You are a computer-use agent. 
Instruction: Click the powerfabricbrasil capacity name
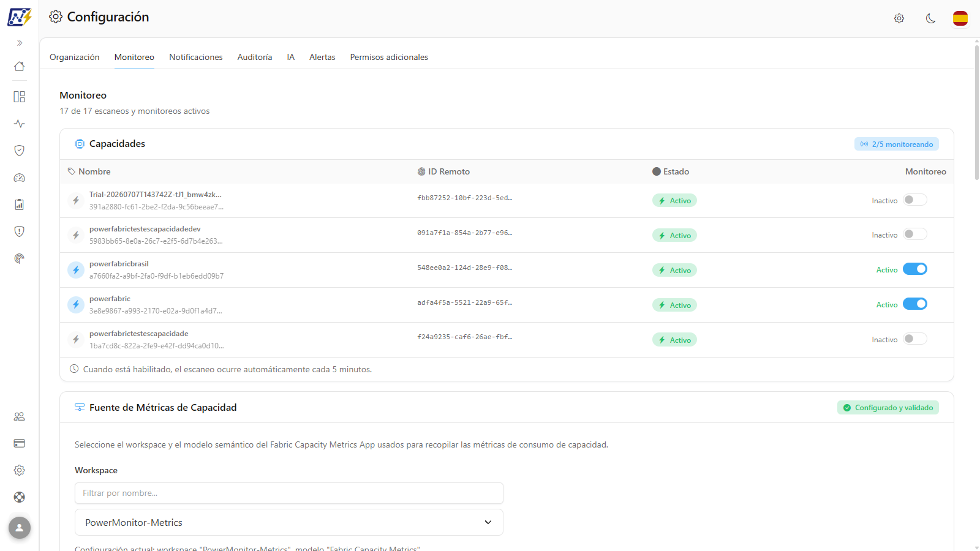click(x=119, y=264)
